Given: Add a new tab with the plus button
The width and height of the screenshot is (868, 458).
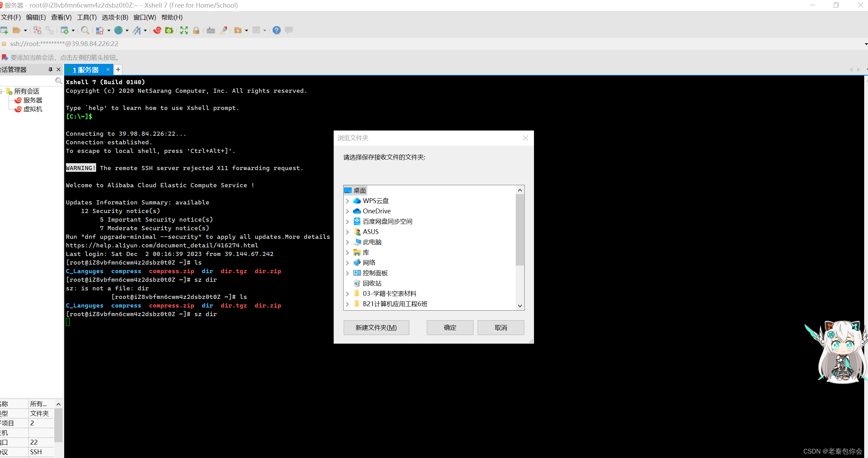Looking at the screenshot, I should (118, 70).
